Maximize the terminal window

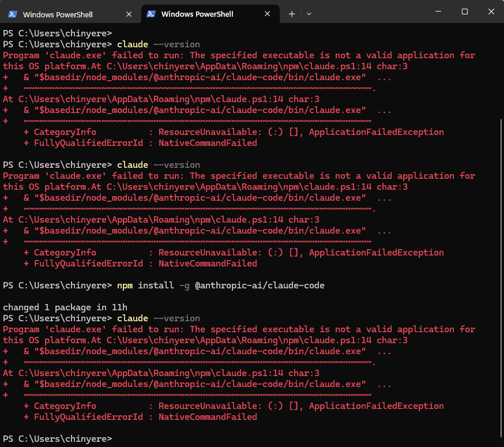[x=464, y=12]
